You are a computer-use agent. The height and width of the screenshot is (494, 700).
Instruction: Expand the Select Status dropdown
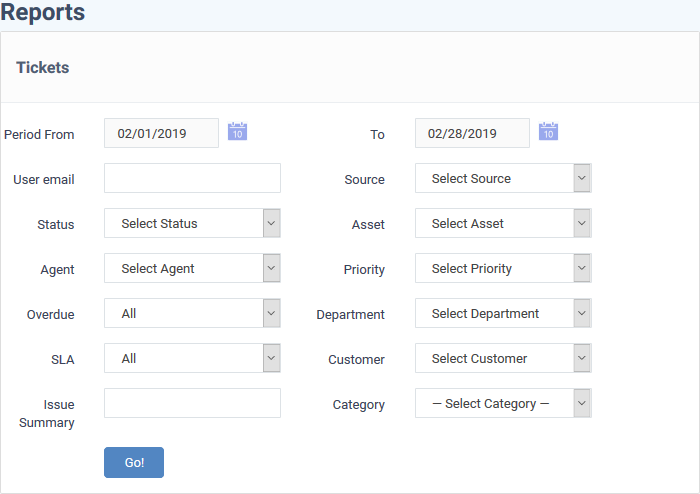192,223
